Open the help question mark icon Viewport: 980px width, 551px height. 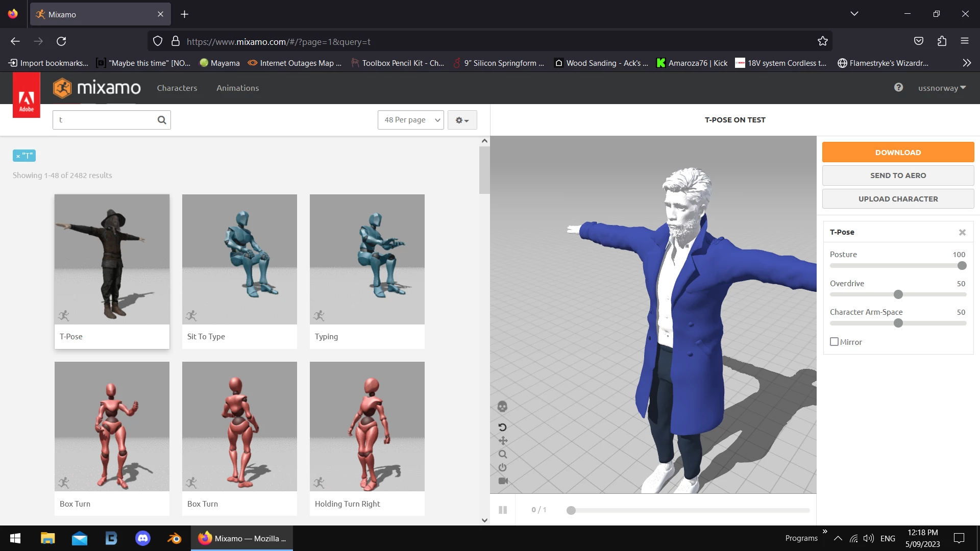(898, 88)
